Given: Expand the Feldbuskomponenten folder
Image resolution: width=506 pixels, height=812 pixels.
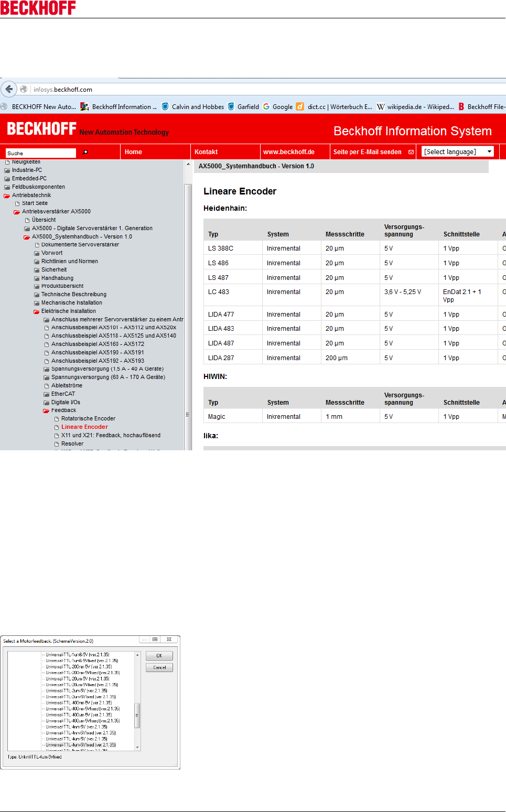Looking at the screenshot, I should pos(7,187).
